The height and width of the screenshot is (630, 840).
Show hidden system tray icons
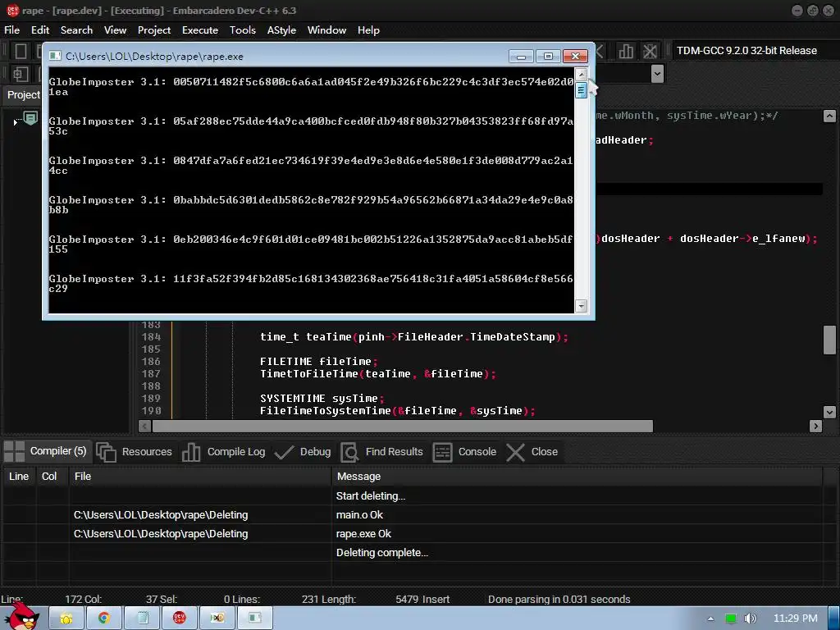tap(710, 619)
